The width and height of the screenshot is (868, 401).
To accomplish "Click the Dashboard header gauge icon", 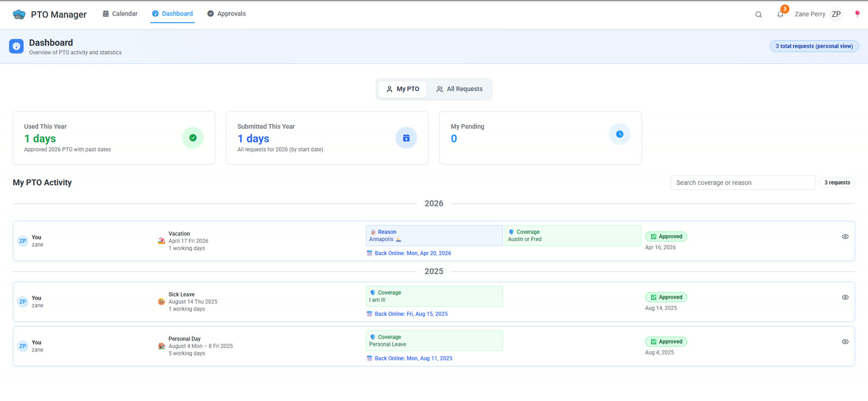I will [x=16, y=46].
